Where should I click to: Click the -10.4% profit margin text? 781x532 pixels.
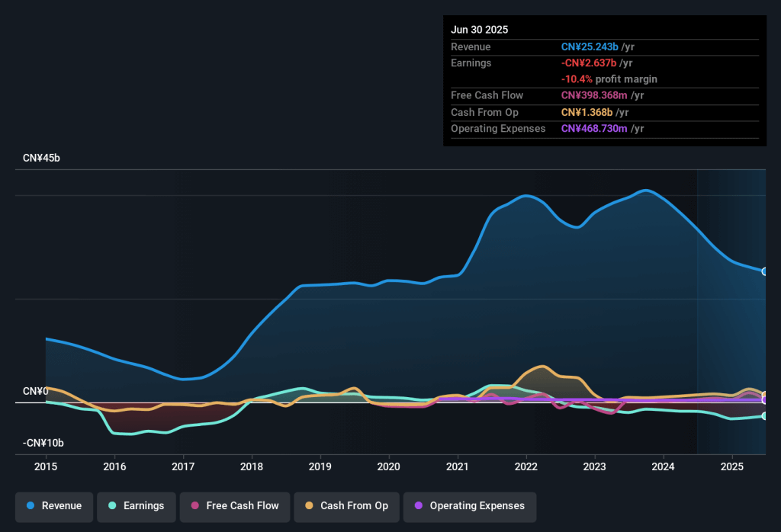[x=609, y=79]
